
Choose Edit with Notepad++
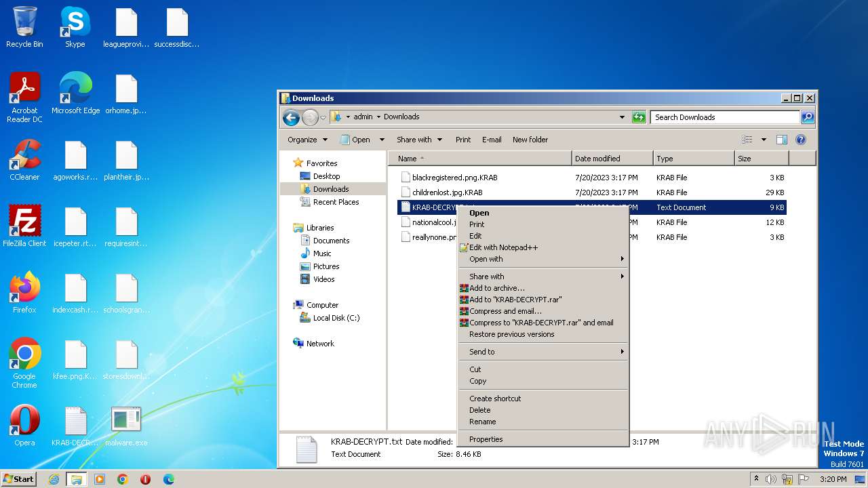point(544,247)
